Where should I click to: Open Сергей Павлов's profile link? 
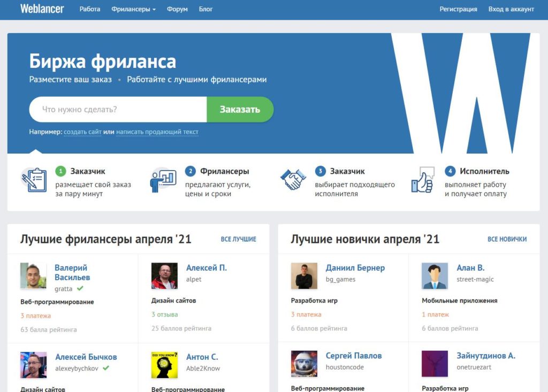(354, 355)
